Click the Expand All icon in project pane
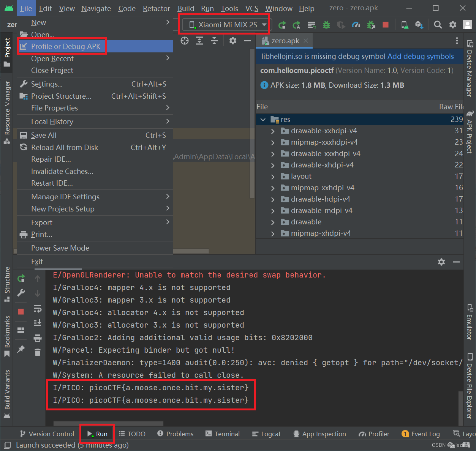The image size is (476, 451). pyautogui.click(x=199, y=41)
